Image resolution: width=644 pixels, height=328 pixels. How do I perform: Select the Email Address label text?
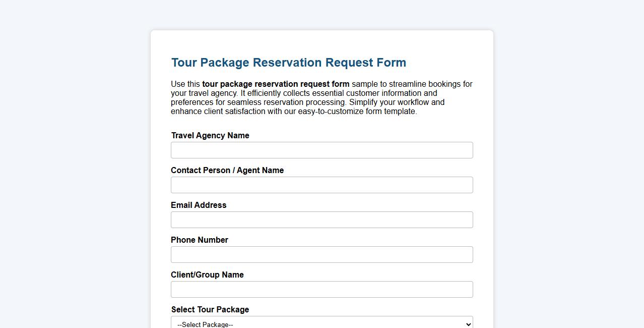coord(199,205)
